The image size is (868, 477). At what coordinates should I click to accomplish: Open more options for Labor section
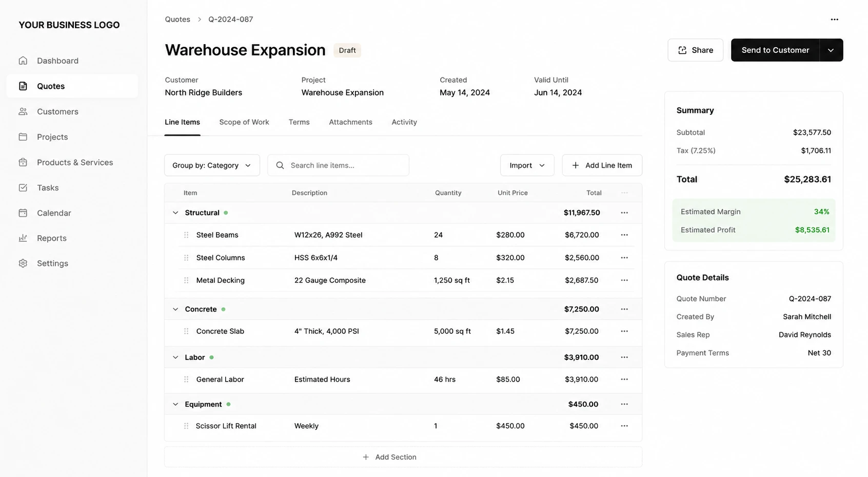pyautogui.click(x=624, y=357)
